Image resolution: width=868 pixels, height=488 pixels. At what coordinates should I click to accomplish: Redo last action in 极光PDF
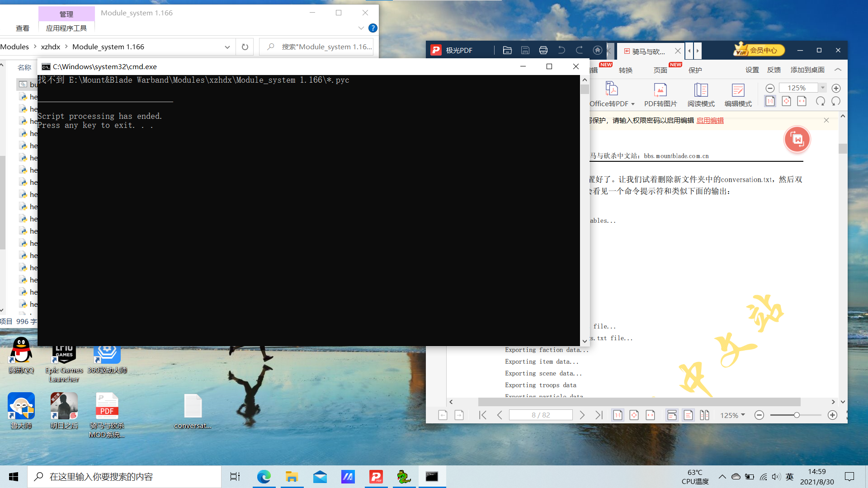580,50
